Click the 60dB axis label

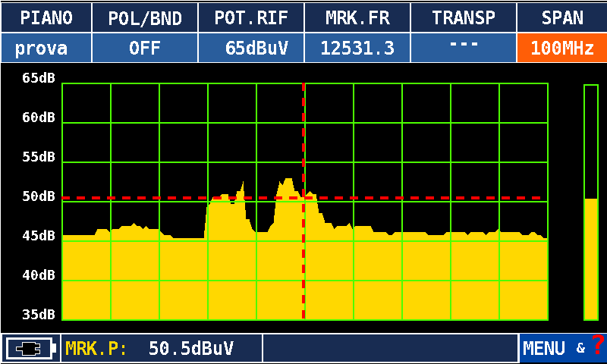click(39, 118)
